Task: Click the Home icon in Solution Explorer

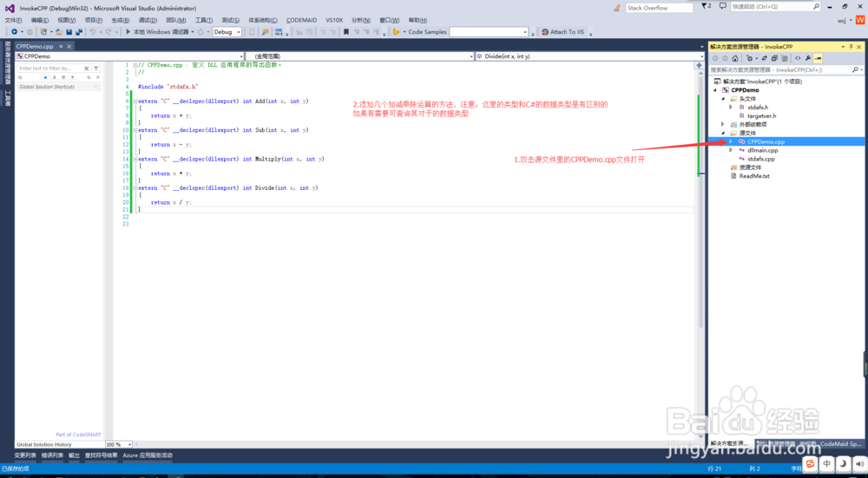Action: point(734,58)
